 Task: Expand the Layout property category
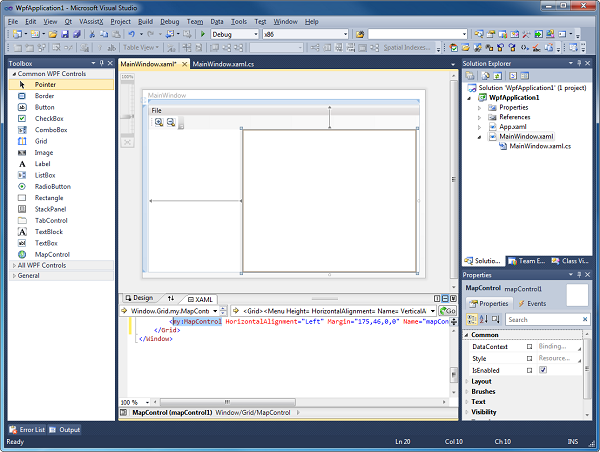coord(483,381)
